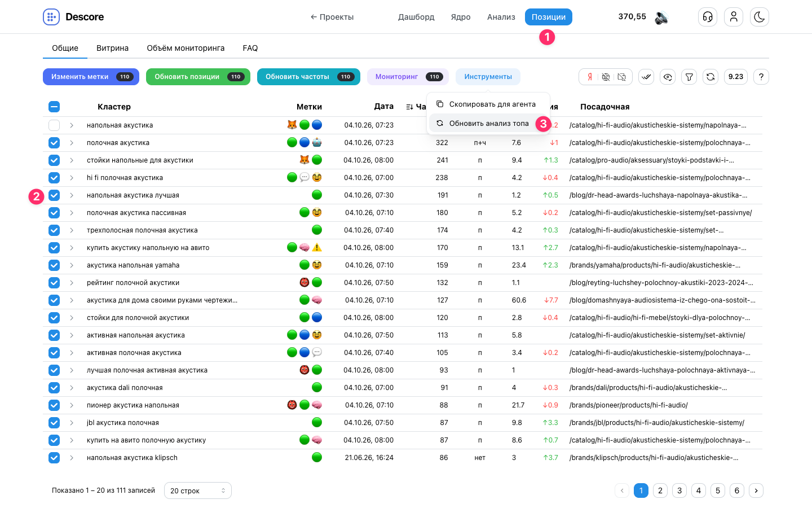
Task: Check the box for "напольная акустика" row
Action: pos(54,125)
